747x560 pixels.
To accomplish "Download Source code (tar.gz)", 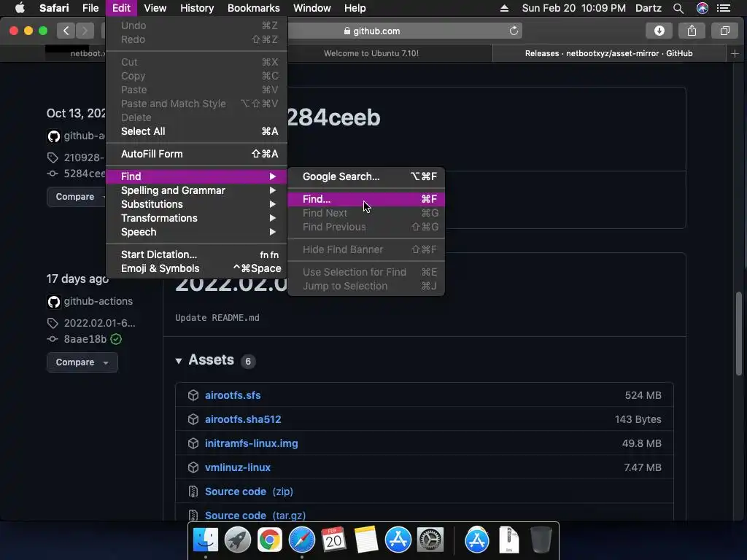I will [x=255, y=516].
